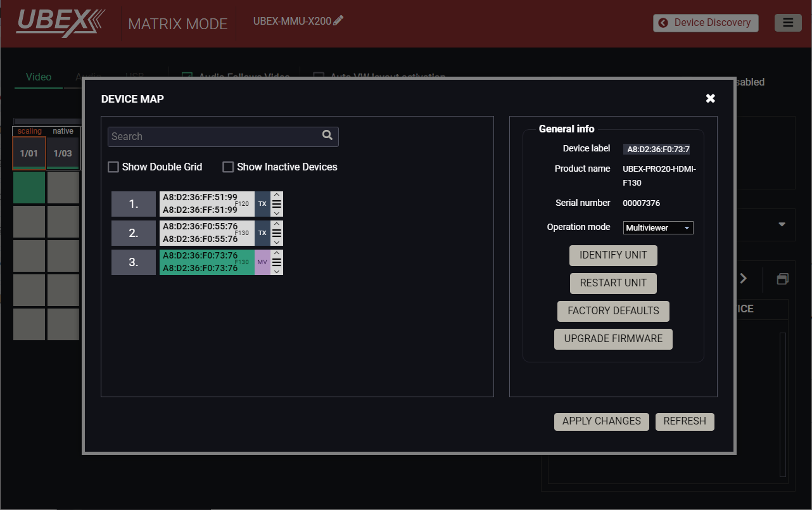
Task: Click down arrow on device 3 row
Action: pyautogui.click(x=277, y=271)
